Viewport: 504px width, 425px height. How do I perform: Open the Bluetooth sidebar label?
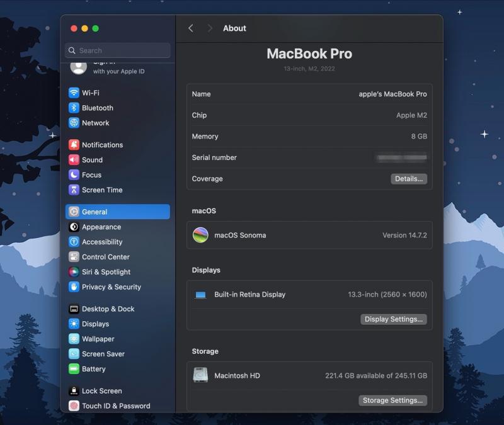[98, 108]
